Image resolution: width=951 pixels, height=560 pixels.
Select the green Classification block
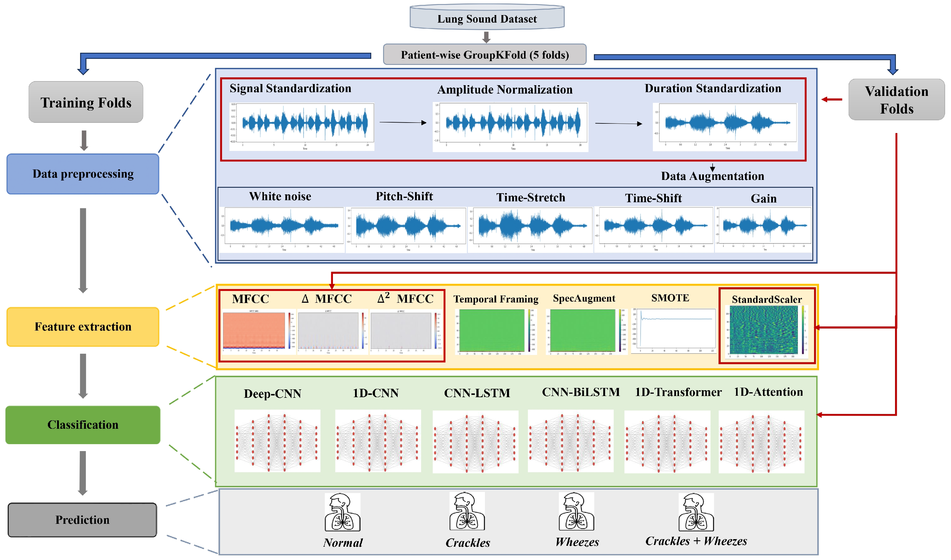[83, 425]
